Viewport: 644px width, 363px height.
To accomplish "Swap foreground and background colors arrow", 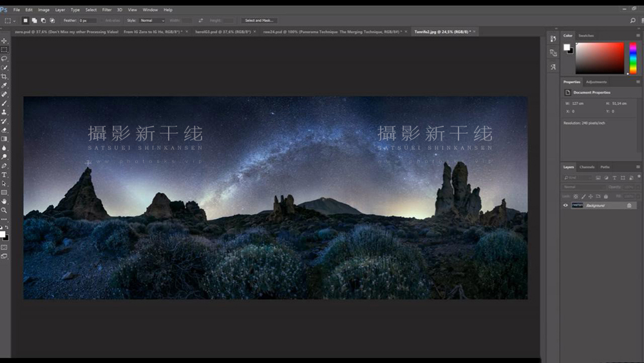I will coord(6,228).
